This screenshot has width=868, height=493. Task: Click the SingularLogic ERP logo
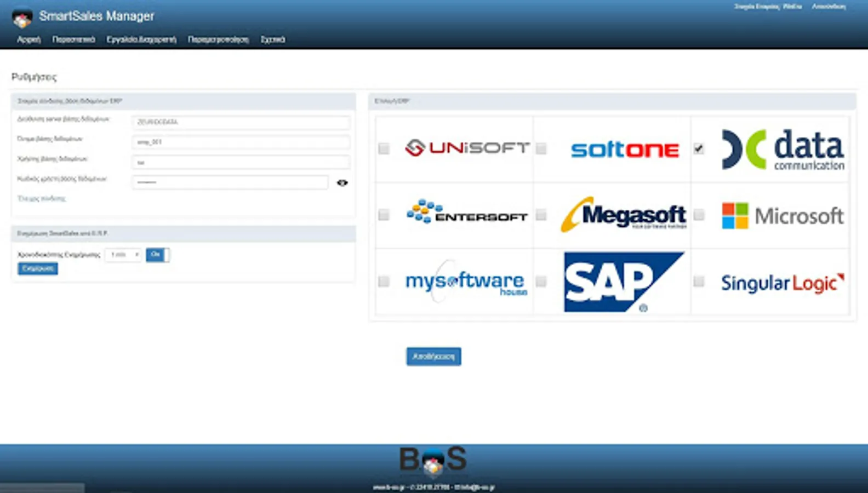(783, 283)
